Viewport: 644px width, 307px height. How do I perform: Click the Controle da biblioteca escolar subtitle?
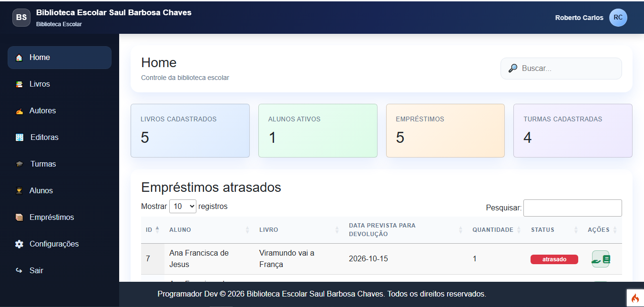tap(185, 78)
